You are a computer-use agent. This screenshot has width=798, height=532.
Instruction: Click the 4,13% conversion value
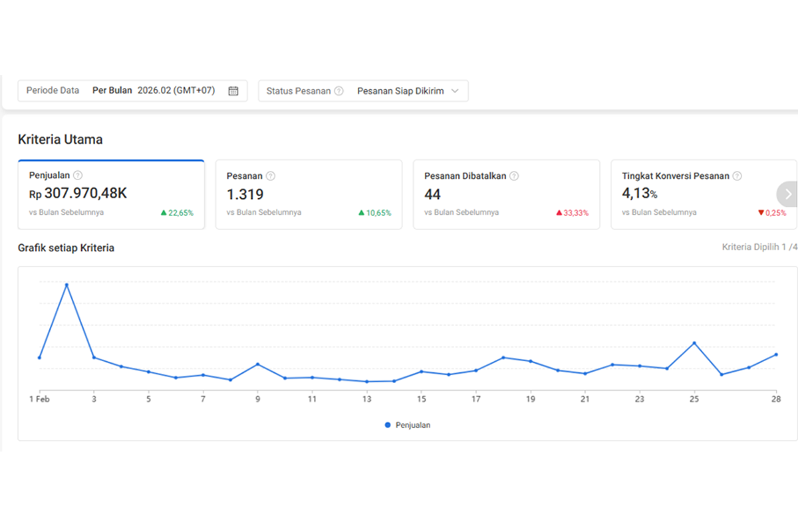point(640,194)
